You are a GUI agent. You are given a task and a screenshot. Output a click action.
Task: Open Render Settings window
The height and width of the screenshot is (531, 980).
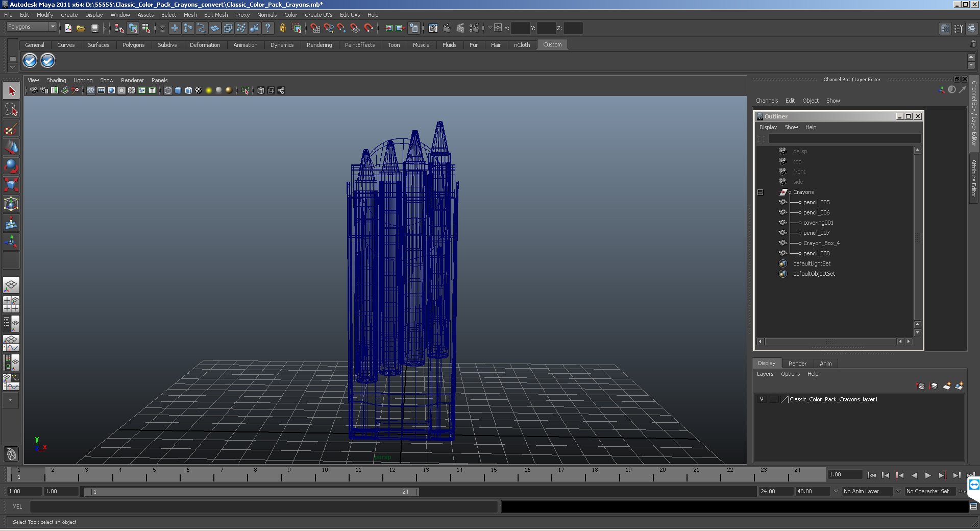(474, 28)
